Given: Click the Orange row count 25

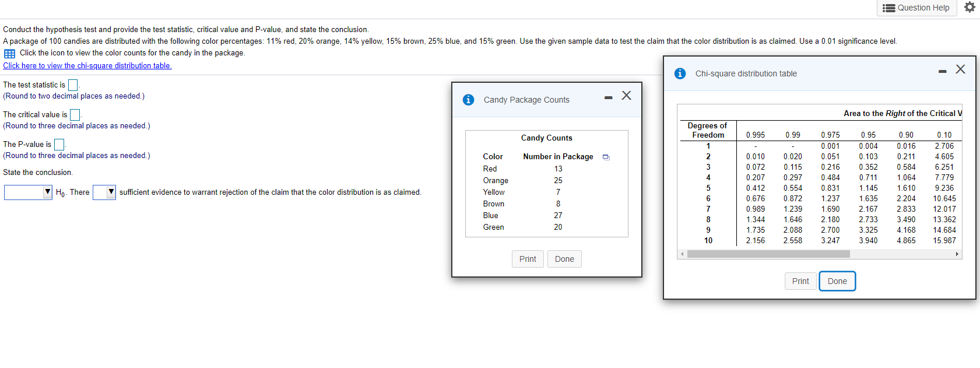Looking at the screenshot, I should pyautogui.click(x=558, y=180).
